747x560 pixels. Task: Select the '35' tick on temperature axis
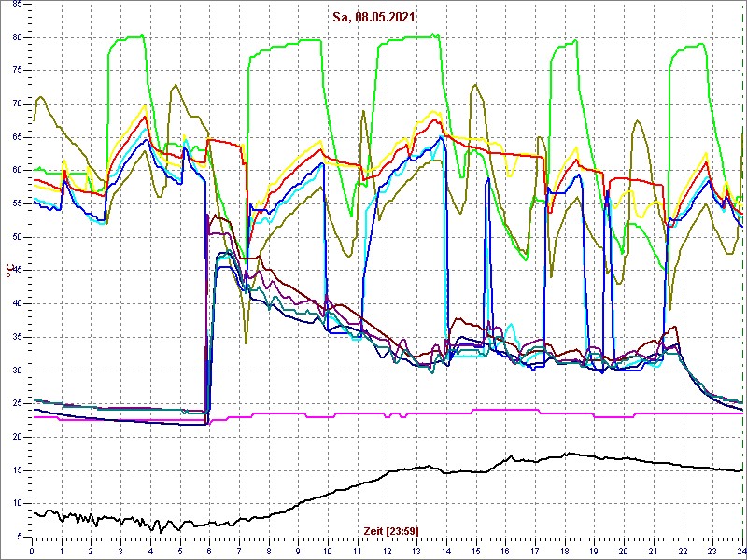(x=16, y=337)
